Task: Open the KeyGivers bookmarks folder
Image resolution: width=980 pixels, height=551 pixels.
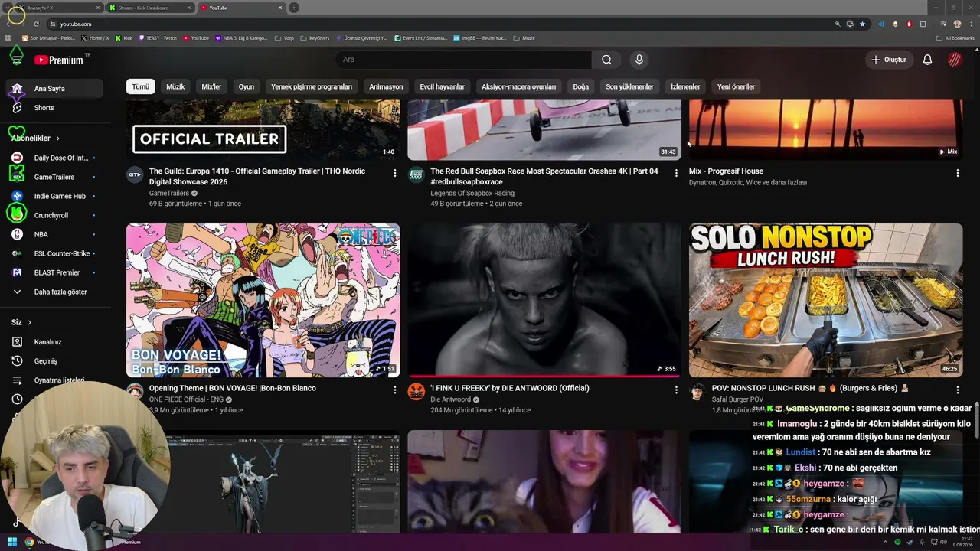Action: pos(315,37)
